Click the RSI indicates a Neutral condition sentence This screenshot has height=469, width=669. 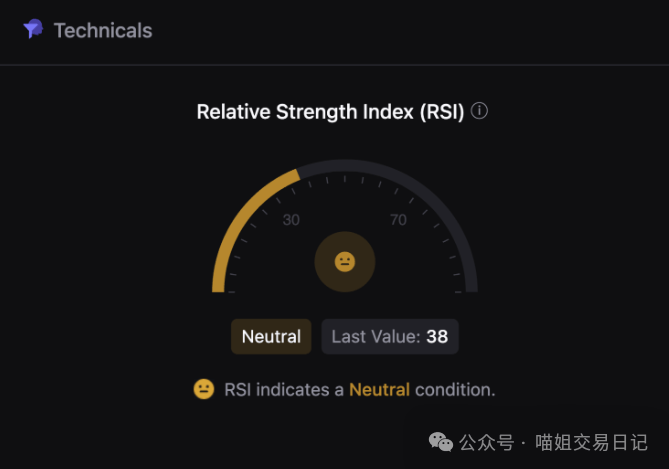[360, 390]
